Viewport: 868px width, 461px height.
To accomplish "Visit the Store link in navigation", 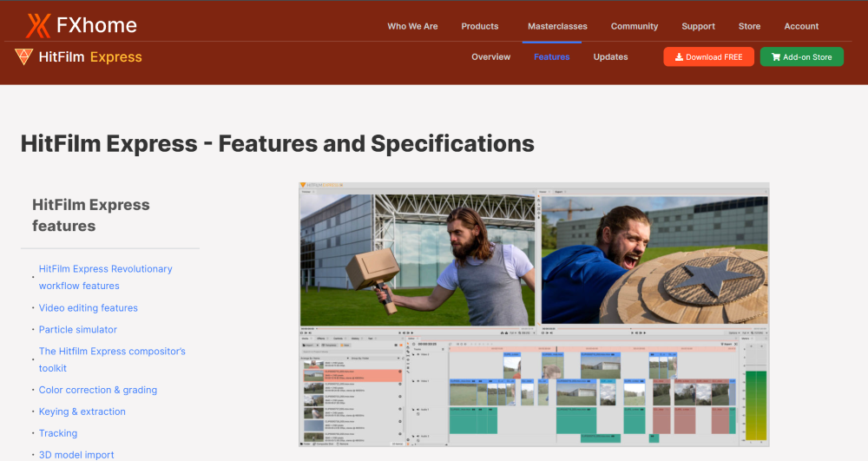I will click(x=749, y=26).
